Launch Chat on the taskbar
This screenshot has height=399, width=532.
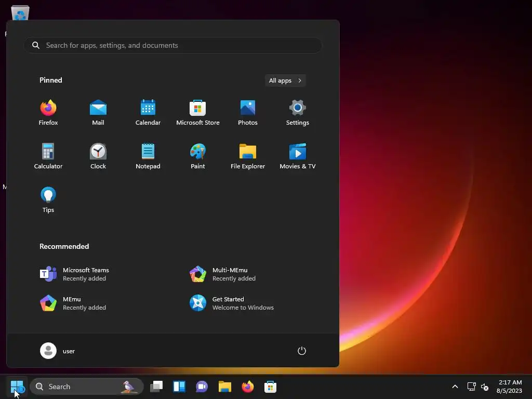point(202,387)
